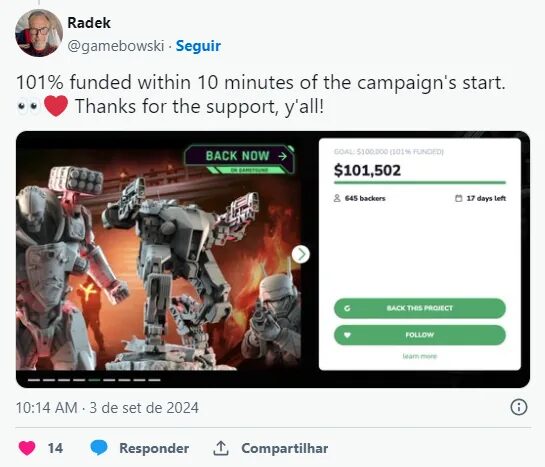Select the highlighted green carousel indicator dash

[94, 380]
